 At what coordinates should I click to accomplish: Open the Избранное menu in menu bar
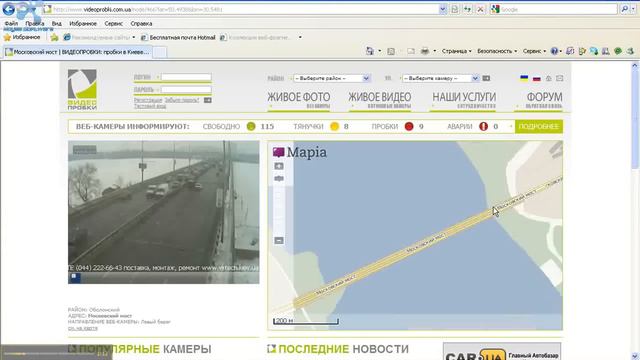(x=83, y=24)
